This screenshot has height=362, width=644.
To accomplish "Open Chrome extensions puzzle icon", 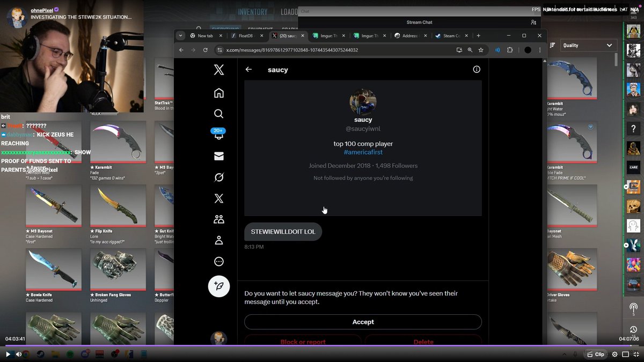I will (x=510, y=50).
